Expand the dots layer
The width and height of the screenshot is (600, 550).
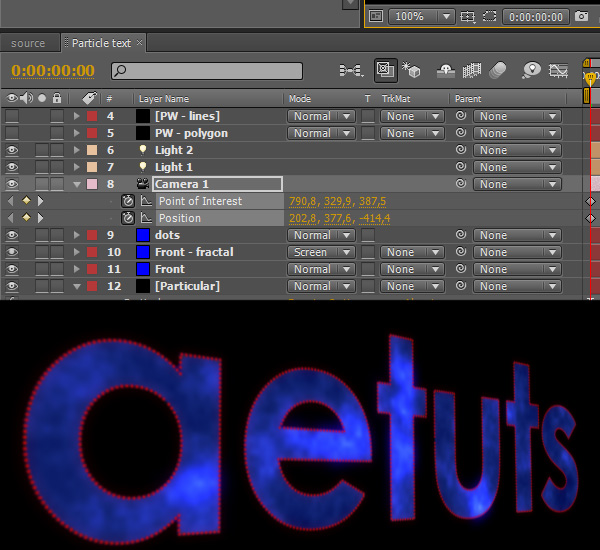(x=77, y=235)
